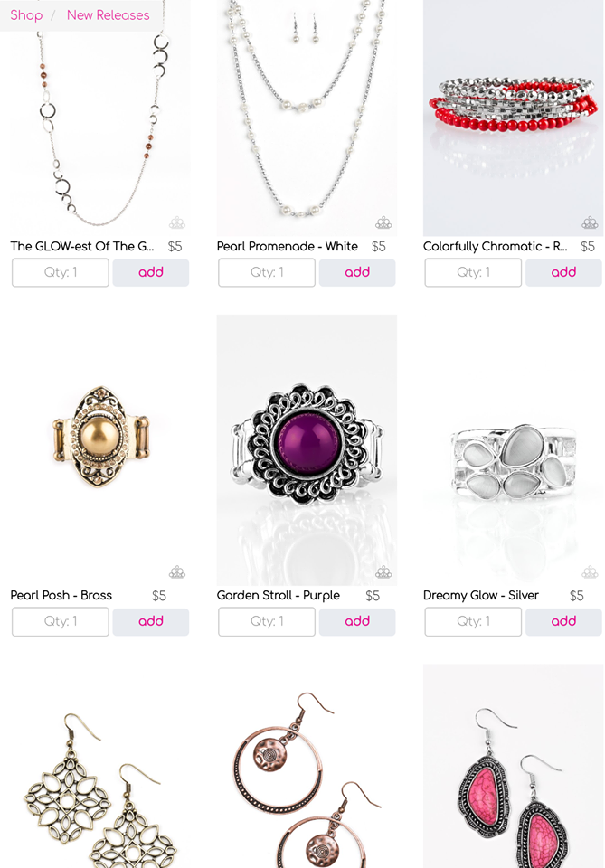
Task: Add Pearl Posh - Brass to cart
Action: [x=150, y=622]
